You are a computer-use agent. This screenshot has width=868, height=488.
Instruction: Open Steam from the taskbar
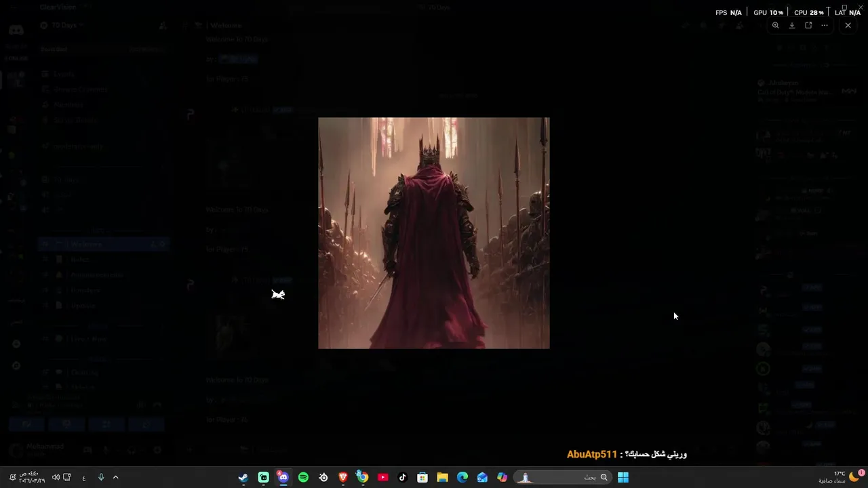pyautogui.click(x=243, y=477)
